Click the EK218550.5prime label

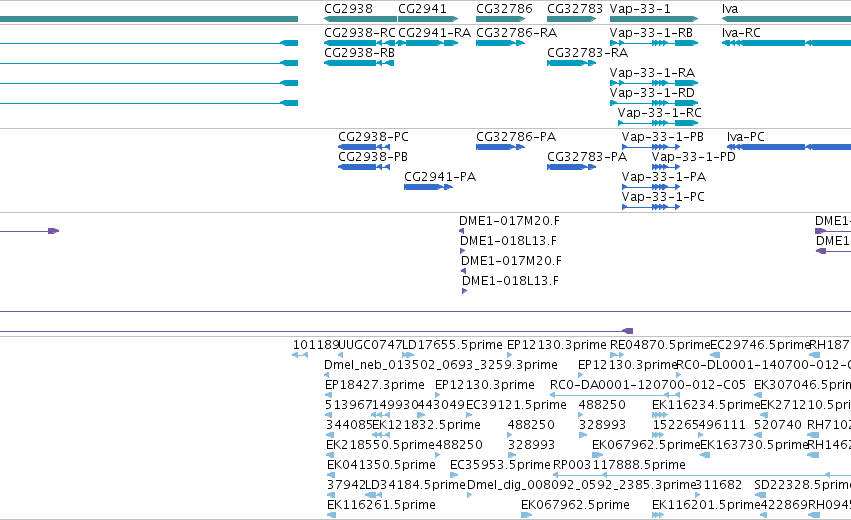pyautogui.click(x=380, y=445)
